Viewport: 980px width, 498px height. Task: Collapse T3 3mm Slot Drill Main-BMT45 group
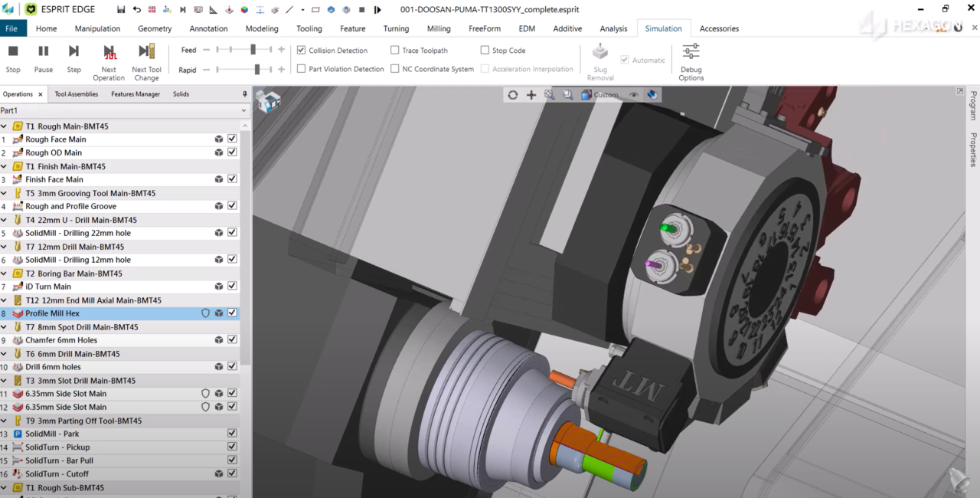[x=4, y=381]
